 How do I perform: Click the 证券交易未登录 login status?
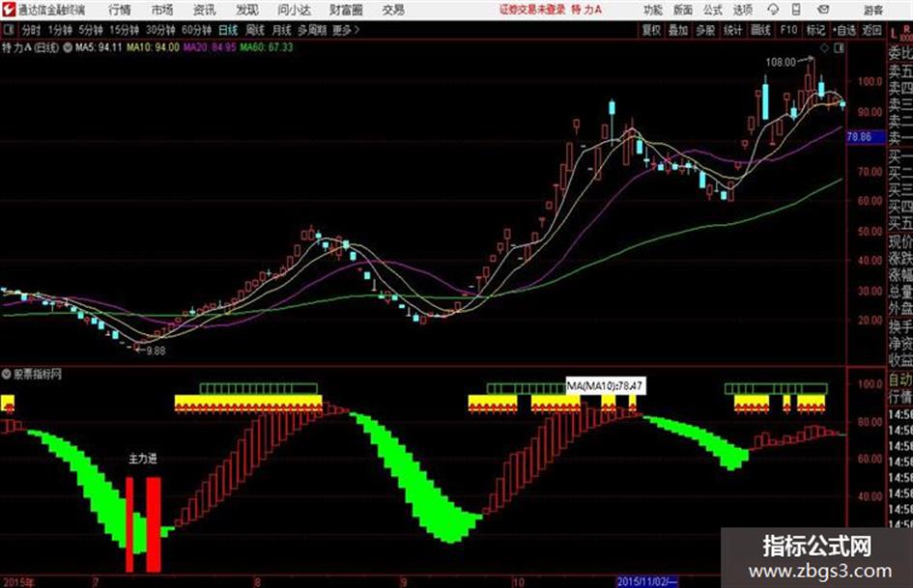532,10
